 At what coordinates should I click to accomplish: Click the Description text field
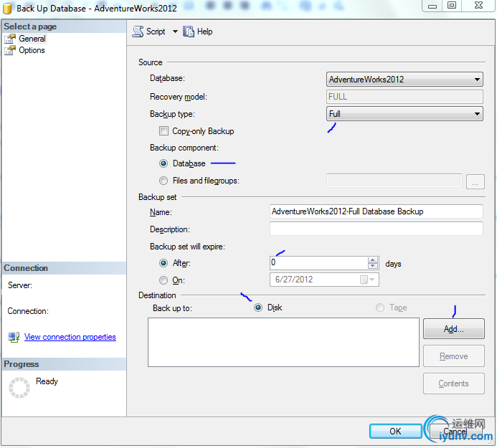point(377,229)
